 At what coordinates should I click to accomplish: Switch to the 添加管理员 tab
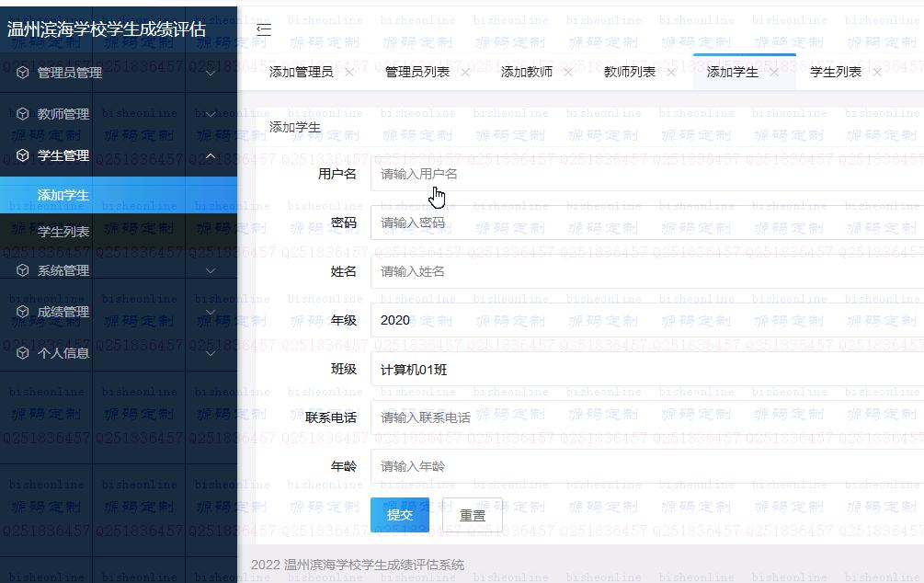pos(302,72)
